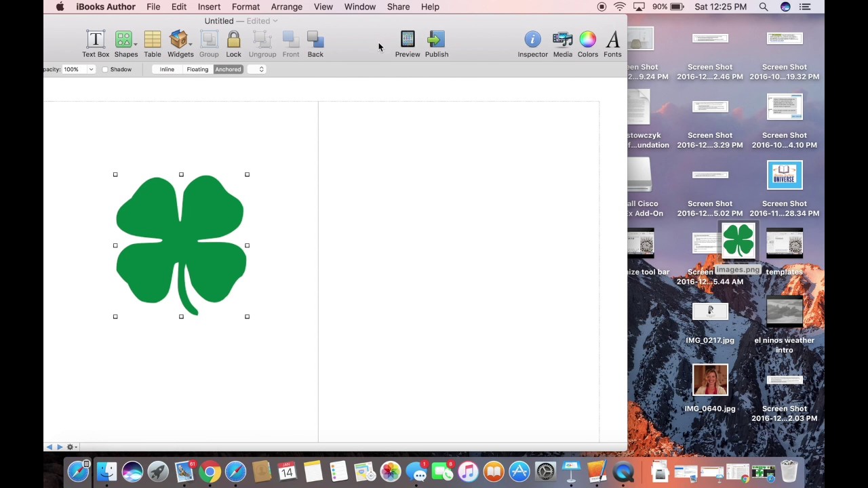Click the Group toolbar icon
The width and height of the screenshot is (868, 488).
(209, 43)
